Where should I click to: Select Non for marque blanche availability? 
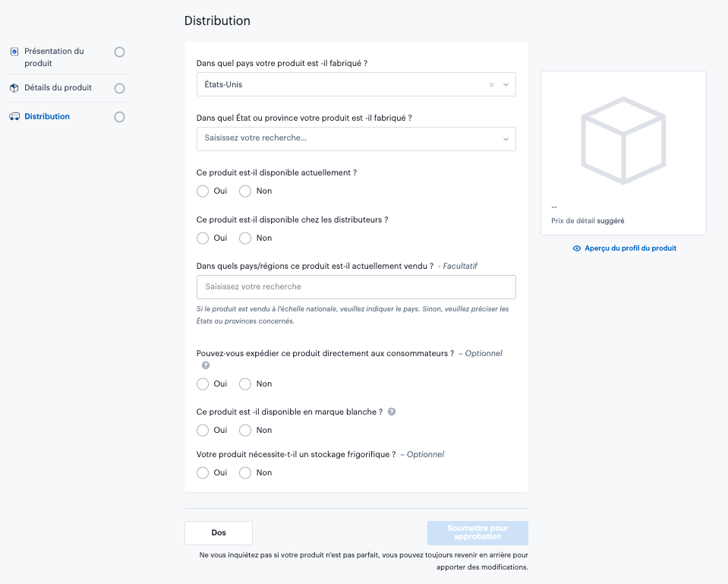pos(245,431)
